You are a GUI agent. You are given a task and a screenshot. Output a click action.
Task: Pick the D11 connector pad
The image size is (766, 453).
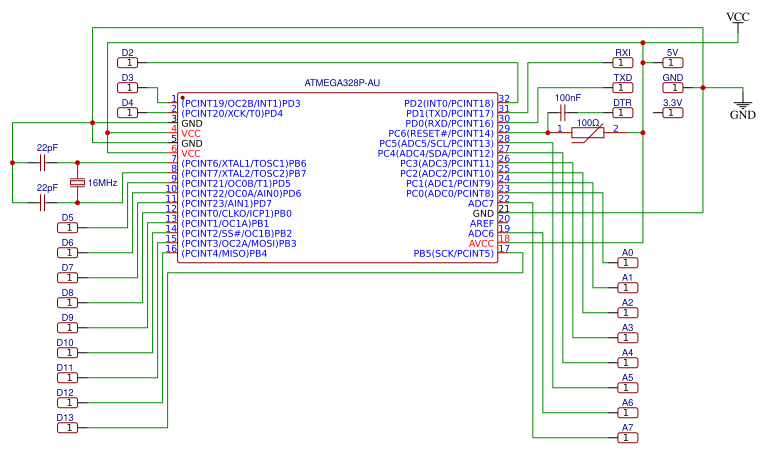67,378
